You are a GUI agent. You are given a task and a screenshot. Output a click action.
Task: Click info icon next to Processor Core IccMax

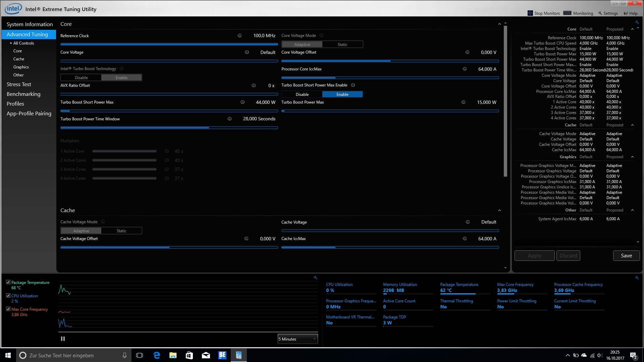[465, 69]
